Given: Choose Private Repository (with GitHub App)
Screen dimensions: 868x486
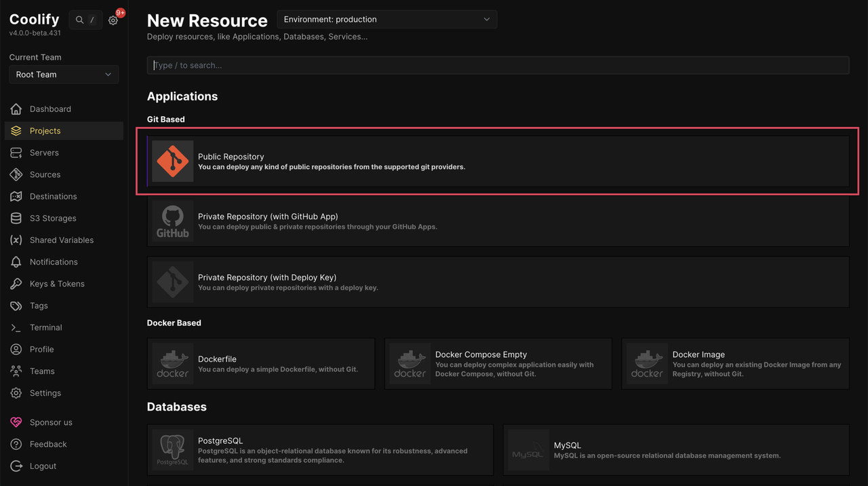Looking at the screenshot, I should 268,217.
